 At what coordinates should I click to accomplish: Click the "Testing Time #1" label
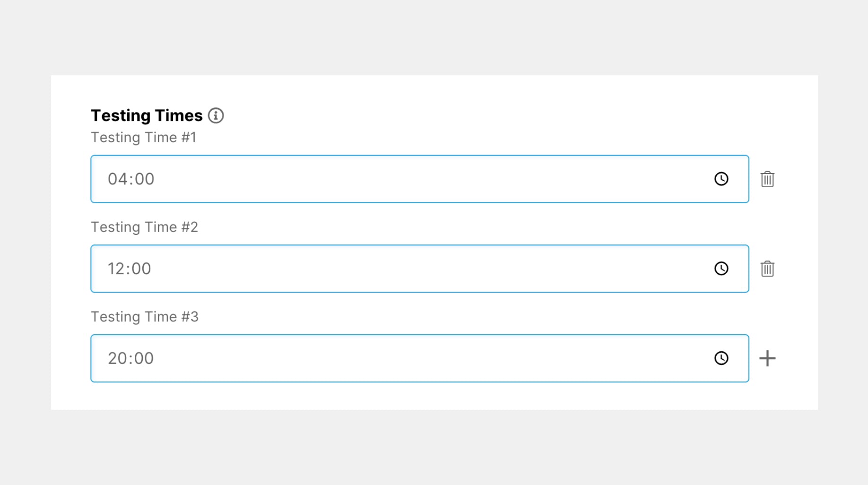(143, 138)
